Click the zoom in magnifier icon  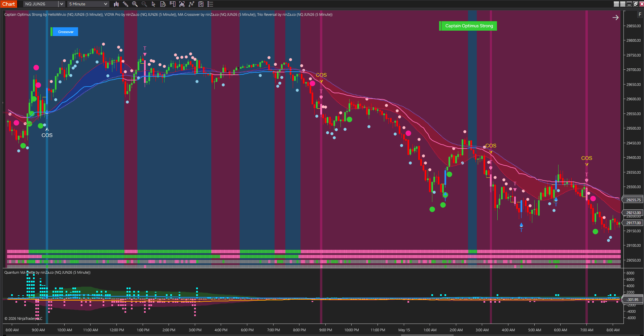tap(135, 4)
